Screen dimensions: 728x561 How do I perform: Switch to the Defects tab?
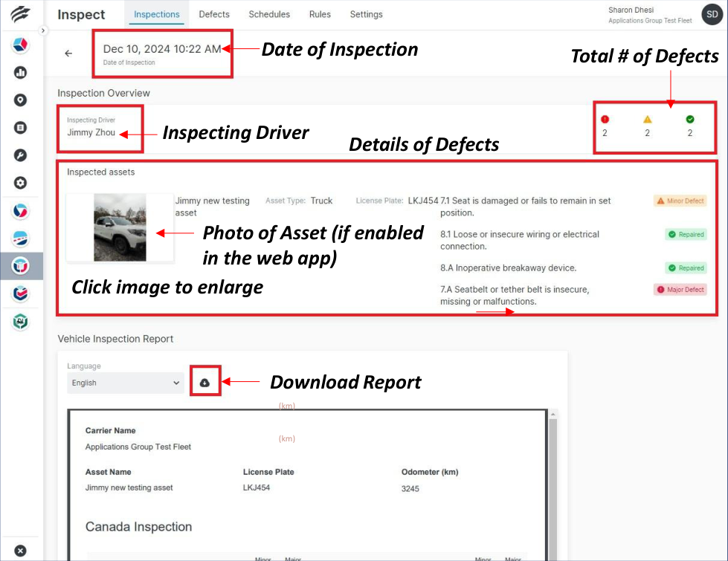click(x=213, y=14)
